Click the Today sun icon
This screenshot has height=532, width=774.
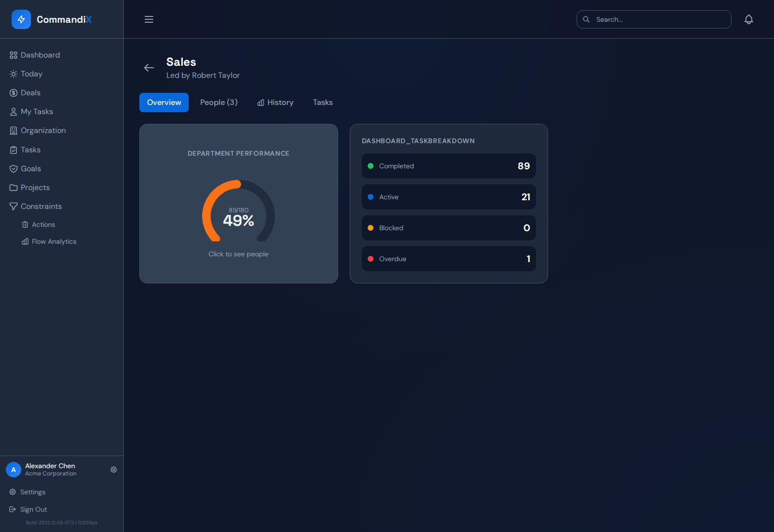coord(14,74)
